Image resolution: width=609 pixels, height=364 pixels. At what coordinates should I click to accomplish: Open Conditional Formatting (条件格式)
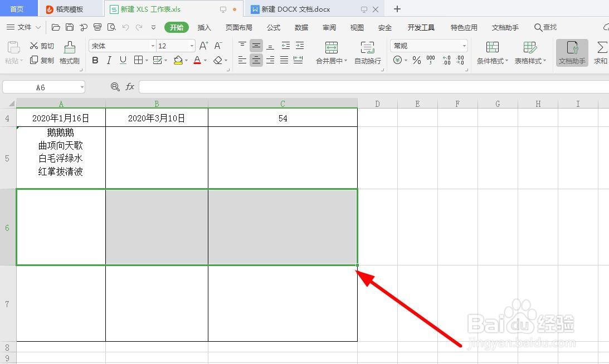click(492, 53)
